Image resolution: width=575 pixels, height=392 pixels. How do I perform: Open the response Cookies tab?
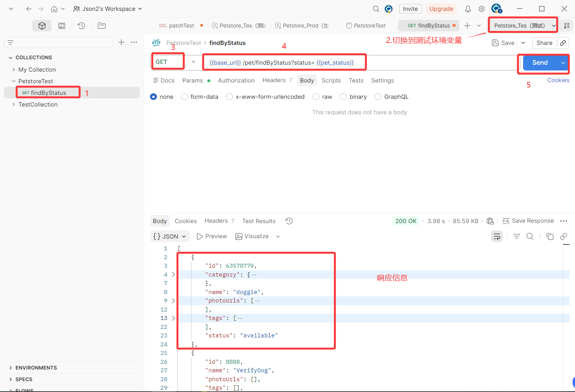[x=186, y=221]
